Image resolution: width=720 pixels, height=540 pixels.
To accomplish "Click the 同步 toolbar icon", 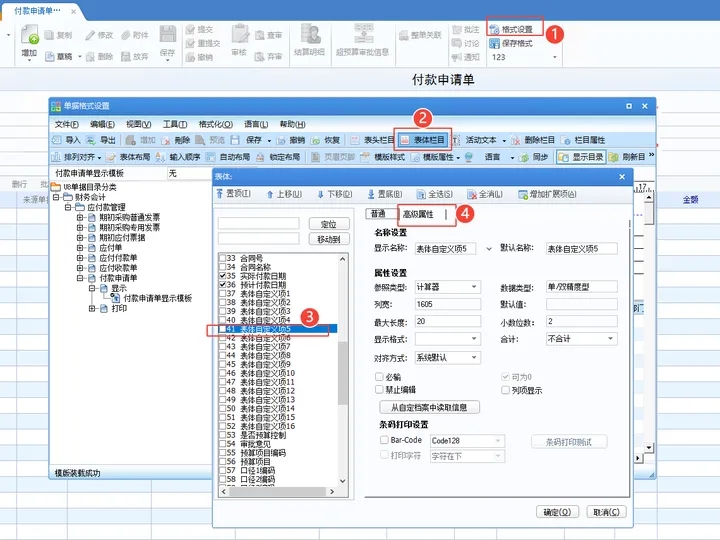I will (x=524, y=157).
